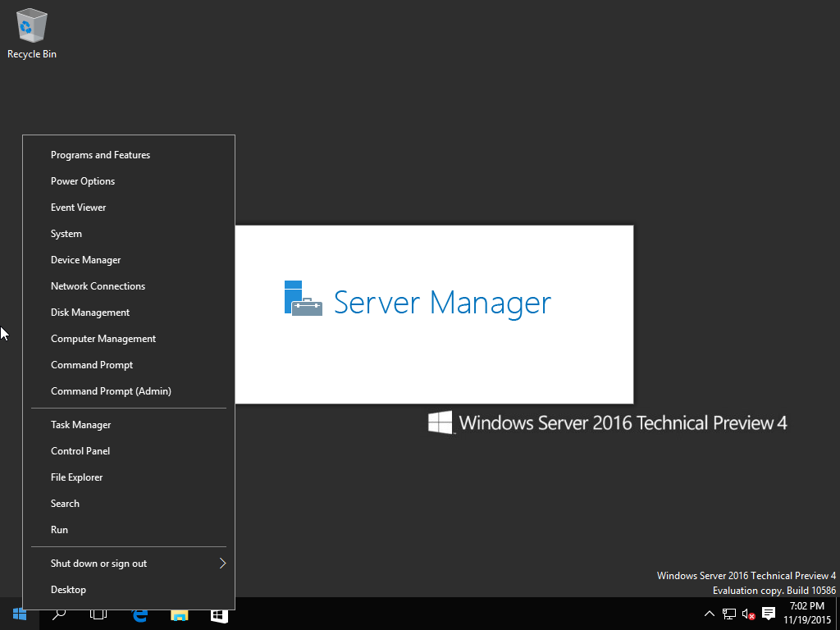
Task: Open the Recycle Bin desktop icon
Action: tap(31, 34)
